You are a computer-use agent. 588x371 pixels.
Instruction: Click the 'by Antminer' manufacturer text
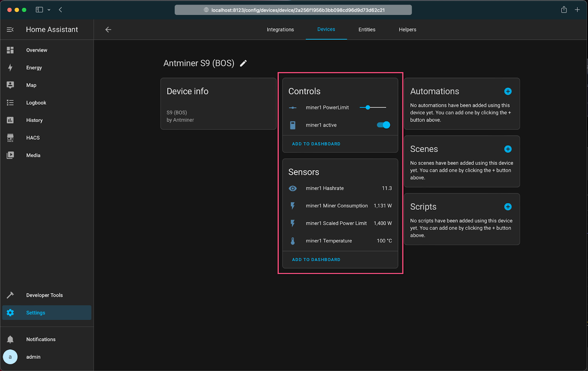coord(180,120)
